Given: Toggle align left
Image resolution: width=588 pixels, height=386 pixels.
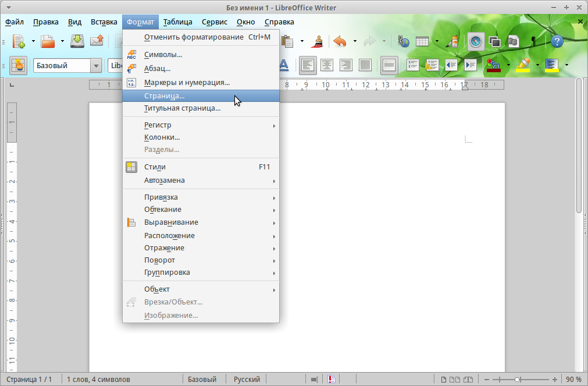Looking at the screenshot, I should pyautogui.click(x=308, y=65).
